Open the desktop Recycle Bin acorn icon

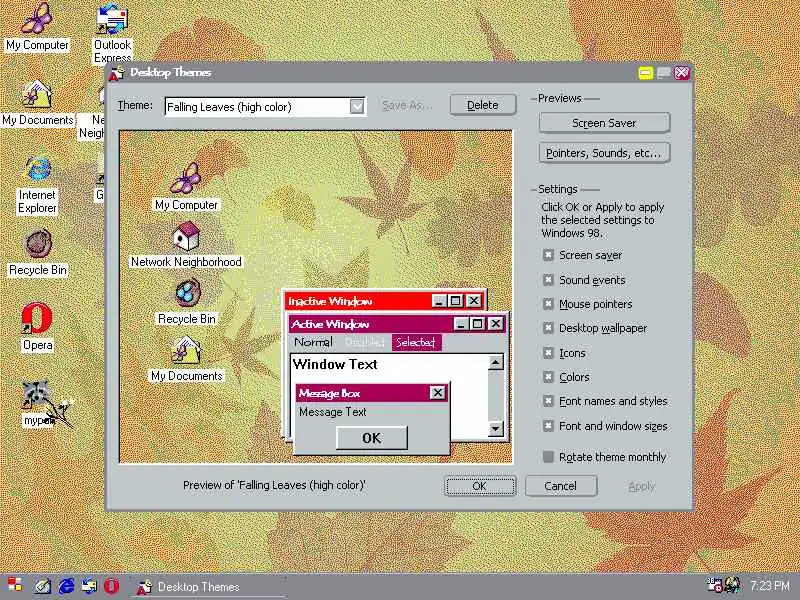click(38, 244)
